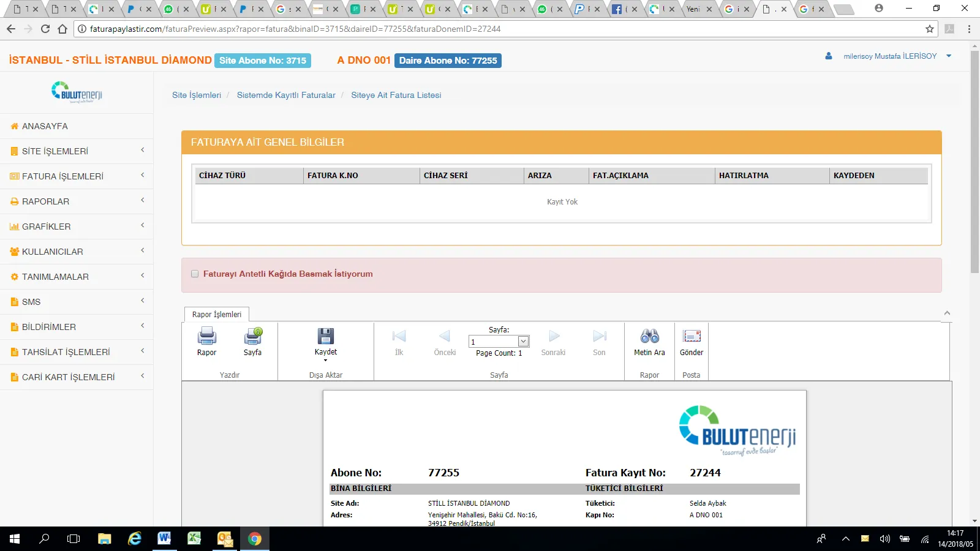Bookmark this page with star icon

click(930, 29)
